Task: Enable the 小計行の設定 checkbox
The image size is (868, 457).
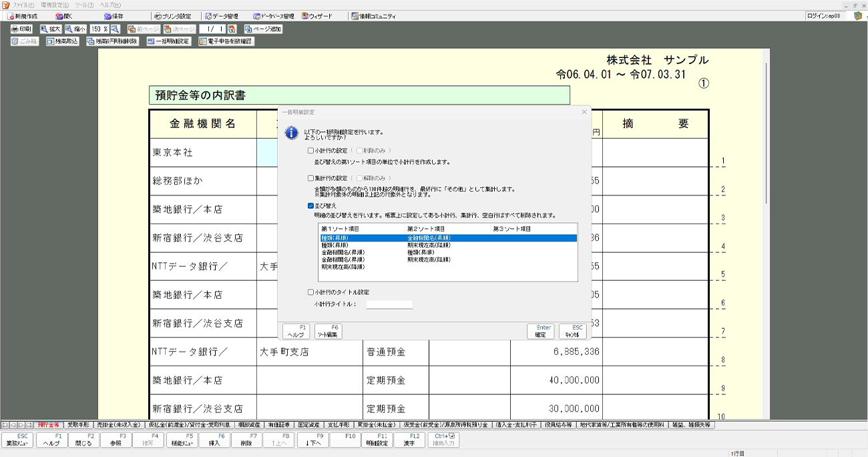Action: coord(310,151)
